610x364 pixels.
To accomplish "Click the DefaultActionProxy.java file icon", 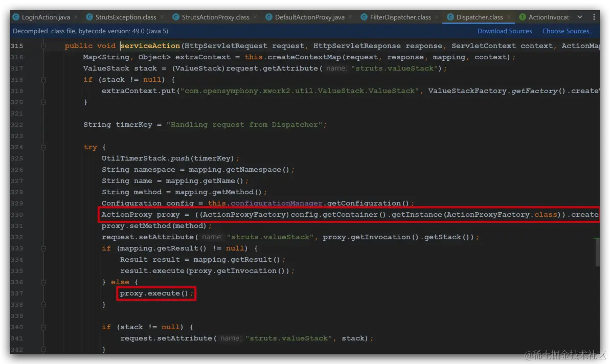I will coord(269,17).
